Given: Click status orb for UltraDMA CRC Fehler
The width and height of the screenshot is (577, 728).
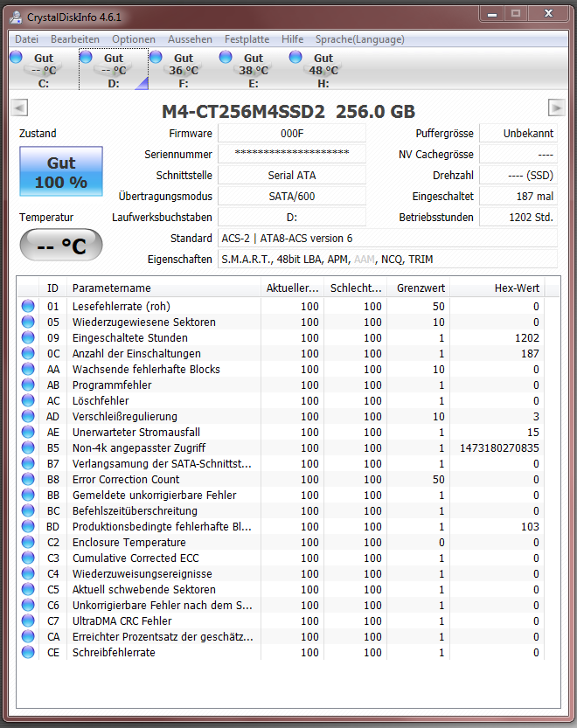Looking at the screenshot, I should click(28, 621).
